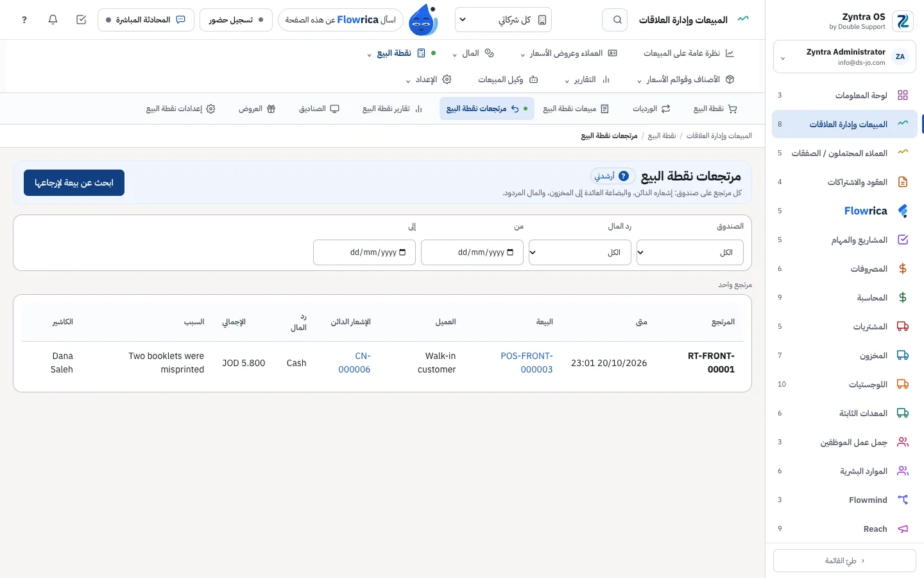Click the من date input field
The image size is (924, 578).
pyautogui.click(x=472, y=252)
